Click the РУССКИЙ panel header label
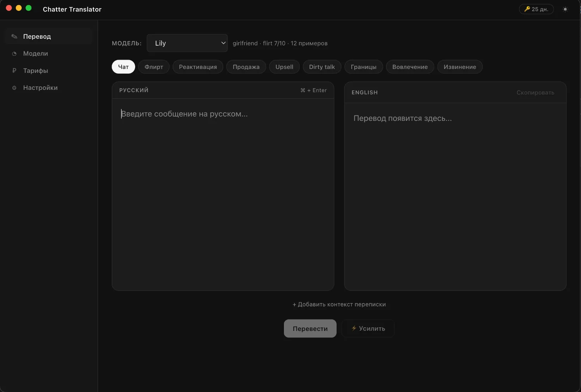Image resolution: width=581 pixels, height=392 pixels. click(x=134, y=90)
